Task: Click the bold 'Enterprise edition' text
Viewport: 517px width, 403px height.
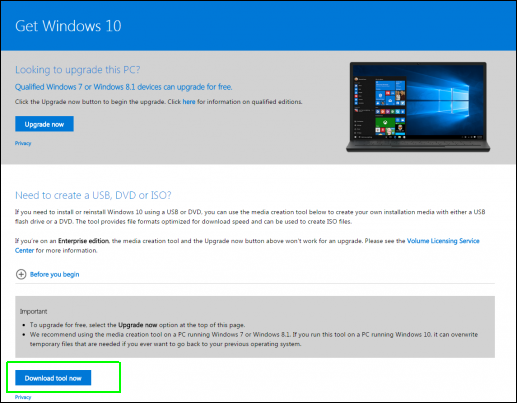Action: [83, 241]
